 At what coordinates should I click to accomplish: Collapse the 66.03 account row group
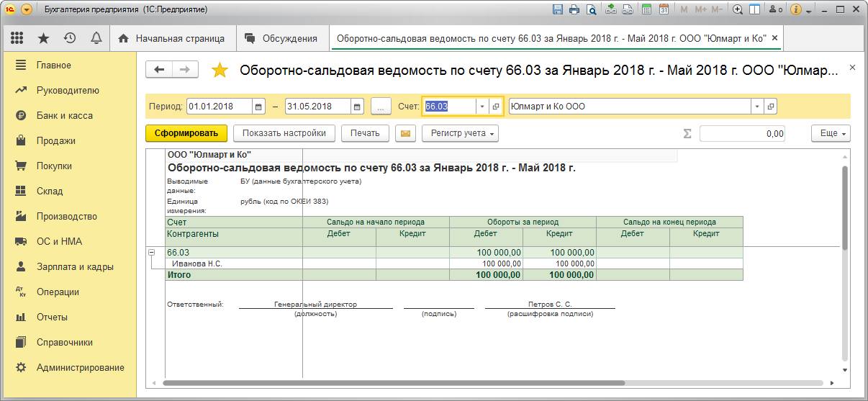[x=152, y=253]
